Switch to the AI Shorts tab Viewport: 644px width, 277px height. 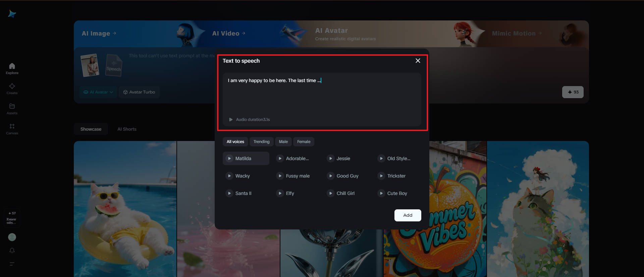pos(127,129)
